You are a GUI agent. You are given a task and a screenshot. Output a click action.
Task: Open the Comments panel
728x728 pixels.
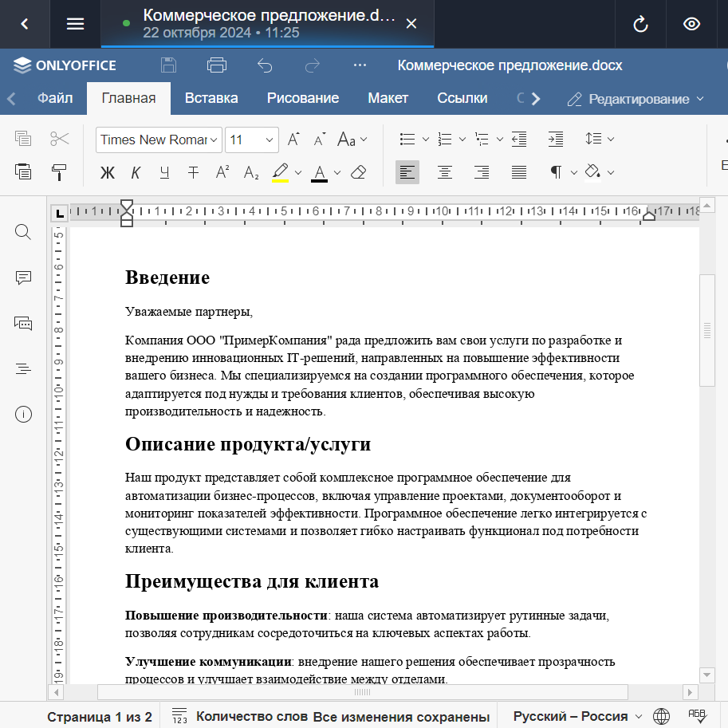[x=23, y=277]
